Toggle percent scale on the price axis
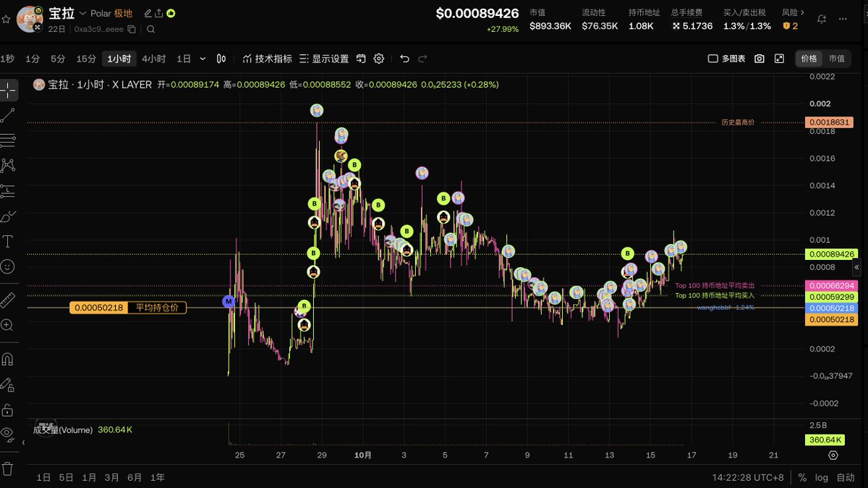The image size is (868, 488). tap(802, 478)
